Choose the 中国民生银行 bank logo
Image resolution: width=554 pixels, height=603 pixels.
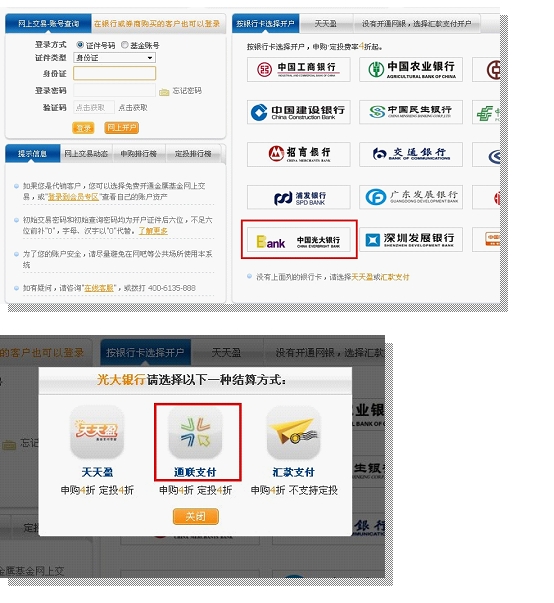411,112
